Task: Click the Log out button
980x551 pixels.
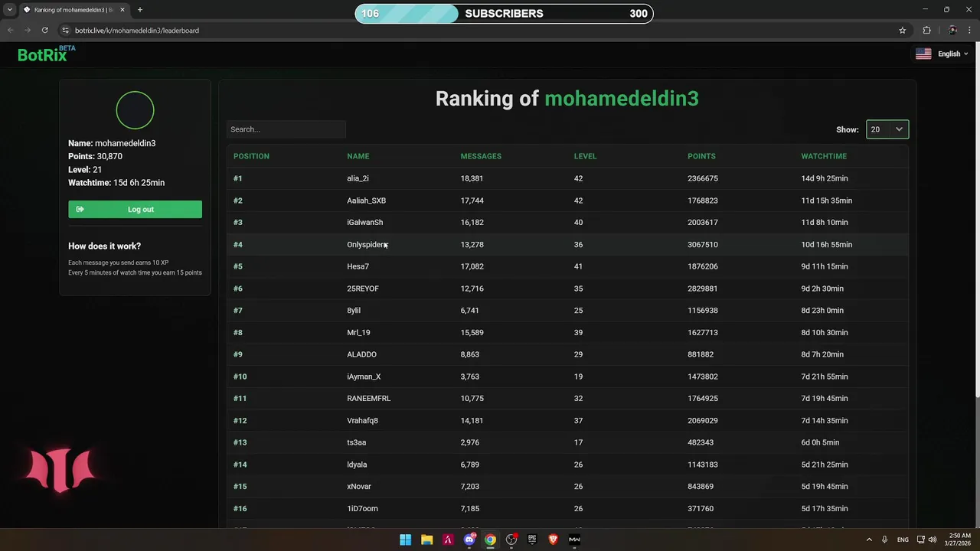Action: point(135,209)
